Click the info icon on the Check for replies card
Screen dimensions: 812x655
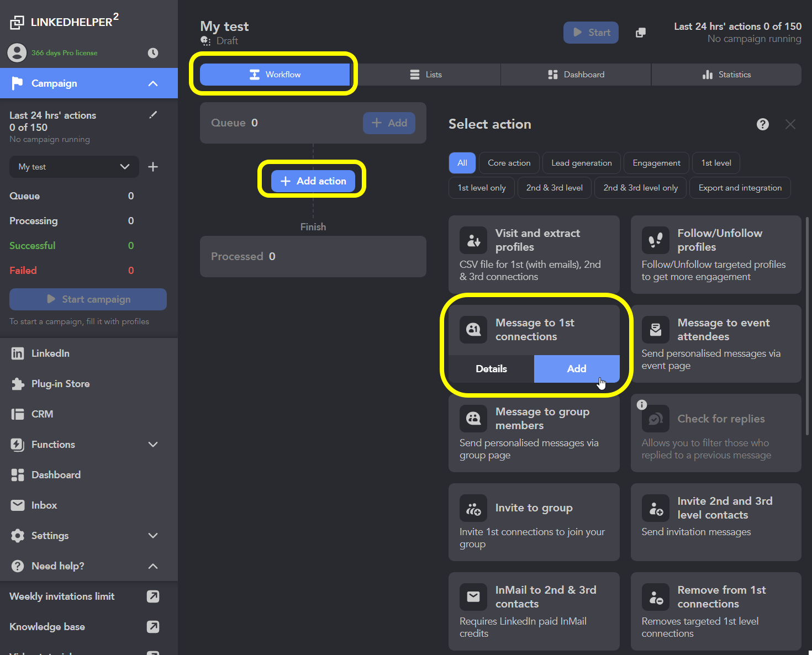[x=642, y=405]
